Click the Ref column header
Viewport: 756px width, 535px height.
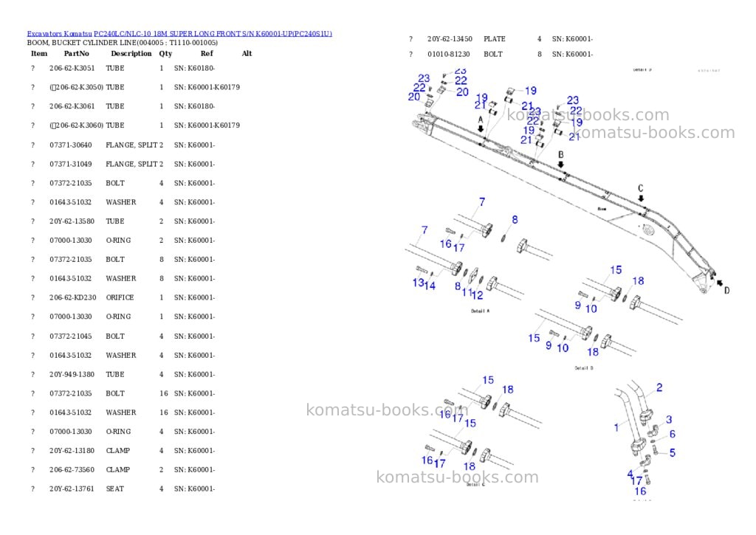(207, 53)
